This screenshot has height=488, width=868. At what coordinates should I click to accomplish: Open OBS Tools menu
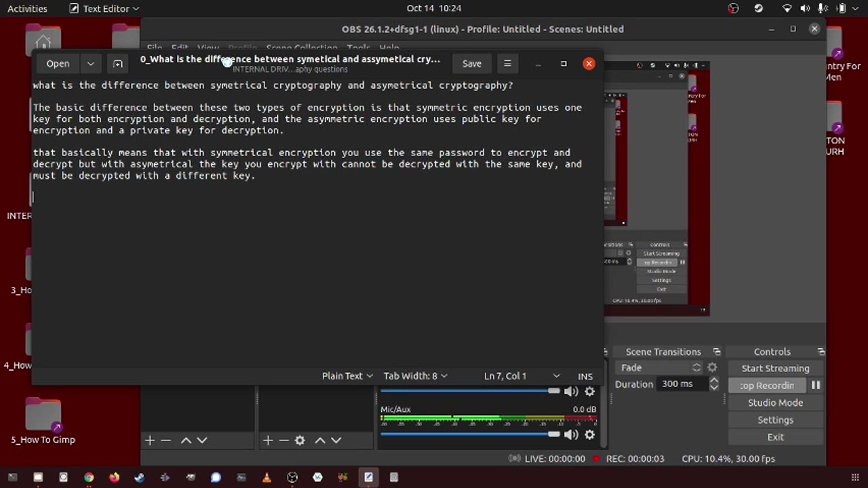(358, 48)
